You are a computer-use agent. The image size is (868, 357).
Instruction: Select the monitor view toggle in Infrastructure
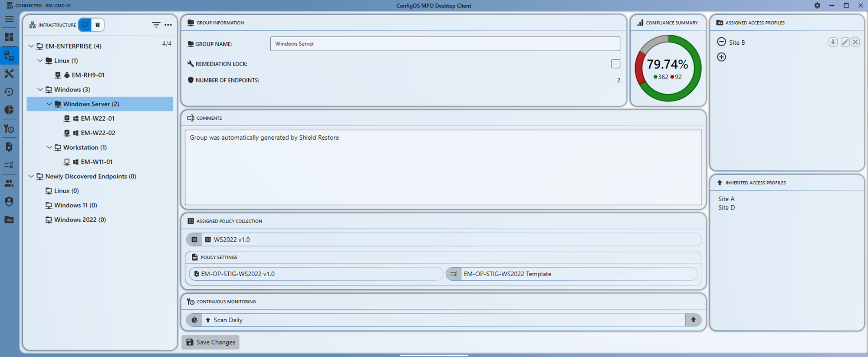pyautogui.click(x=85, y=25)
